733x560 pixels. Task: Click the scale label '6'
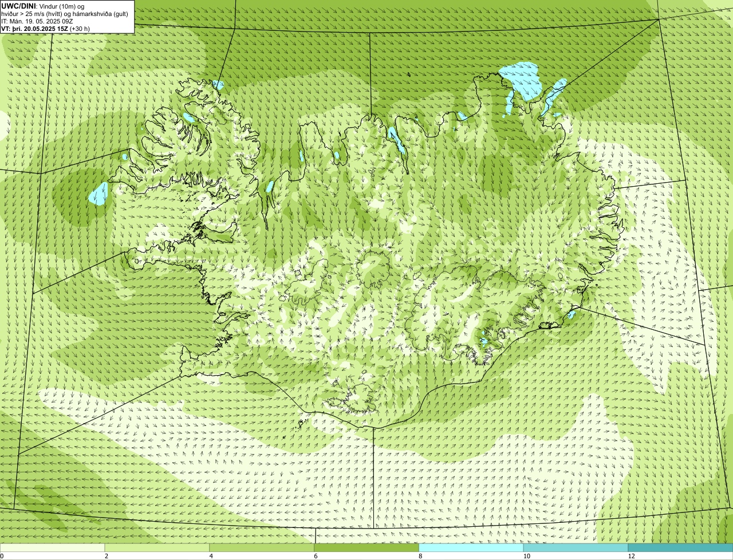[316, 556]
